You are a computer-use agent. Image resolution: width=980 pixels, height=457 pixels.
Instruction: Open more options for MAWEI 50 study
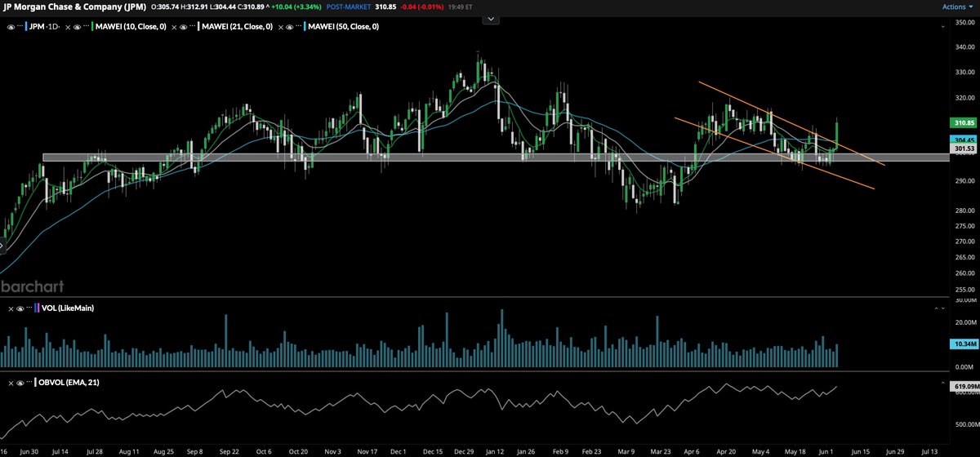coord(299,26)
